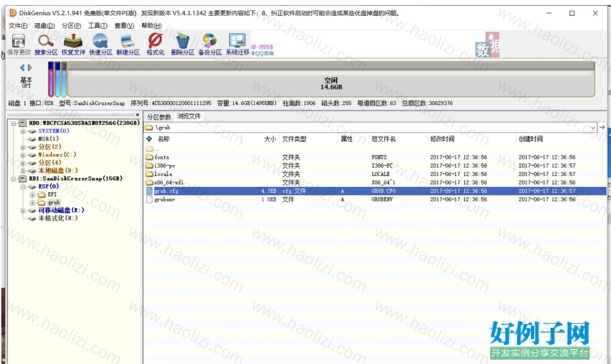Sort by the 创建时间 column header
611x364 pixels.
click(x=531, y=139)
